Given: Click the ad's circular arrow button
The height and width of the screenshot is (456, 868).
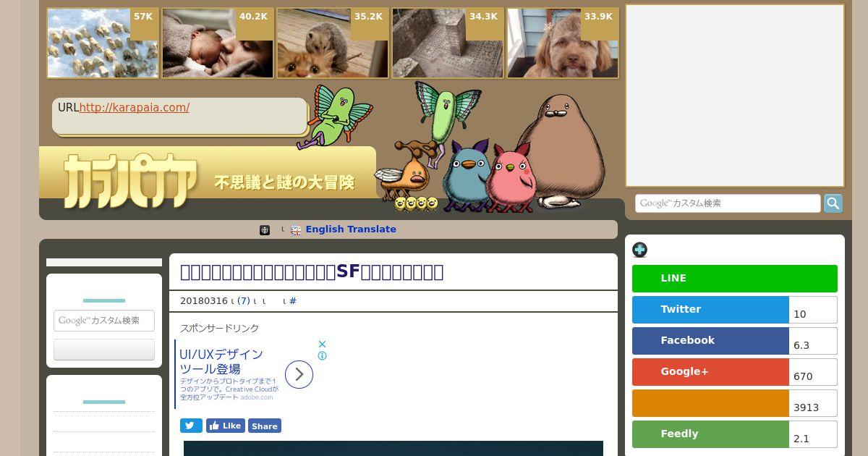Looking at the screenshot, I should [x=299, y=374].
